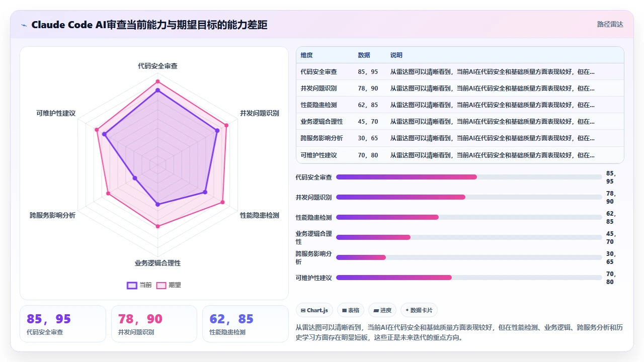Viewport: 644px width, 362px height.
Task: Click the 路径雷达 label in the header
Action: [610, 24]
